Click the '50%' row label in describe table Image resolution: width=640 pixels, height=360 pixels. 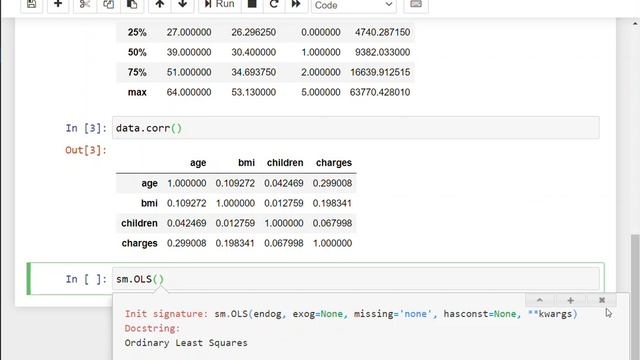click(137, 52)
